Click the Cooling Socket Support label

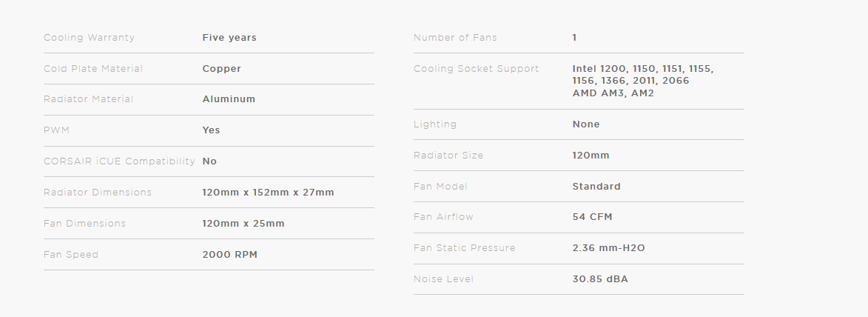(x=476, y=69)
